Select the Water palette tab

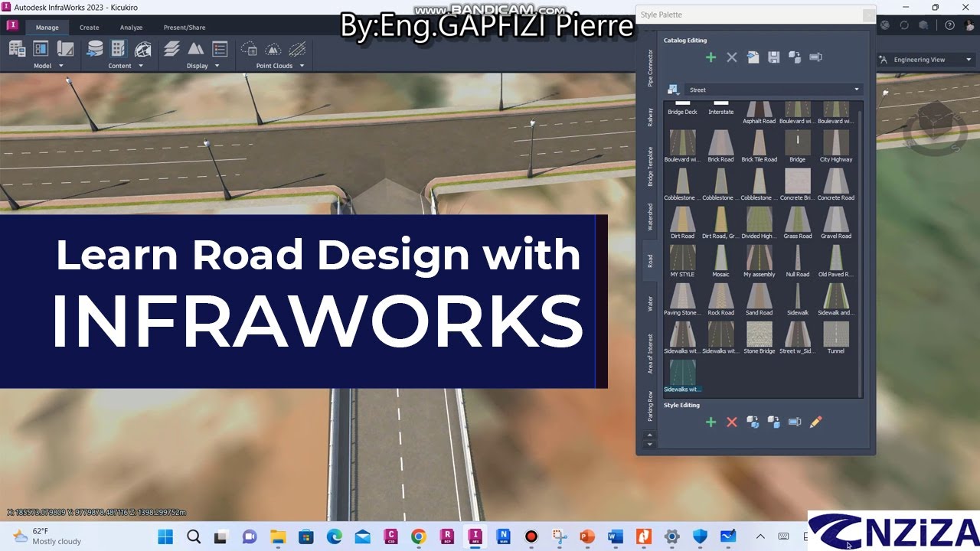click(x=650, y=304)
